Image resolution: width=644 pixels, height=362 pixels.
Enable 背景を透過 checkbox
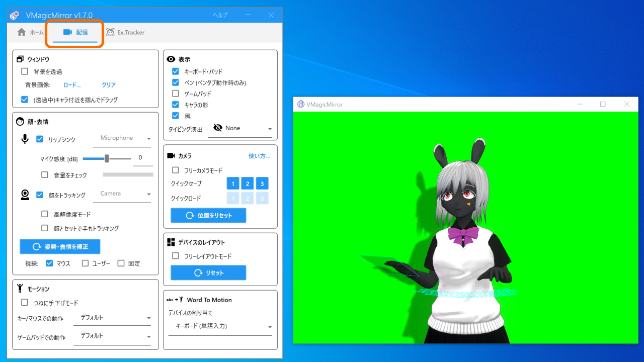(x=25, y=71)
